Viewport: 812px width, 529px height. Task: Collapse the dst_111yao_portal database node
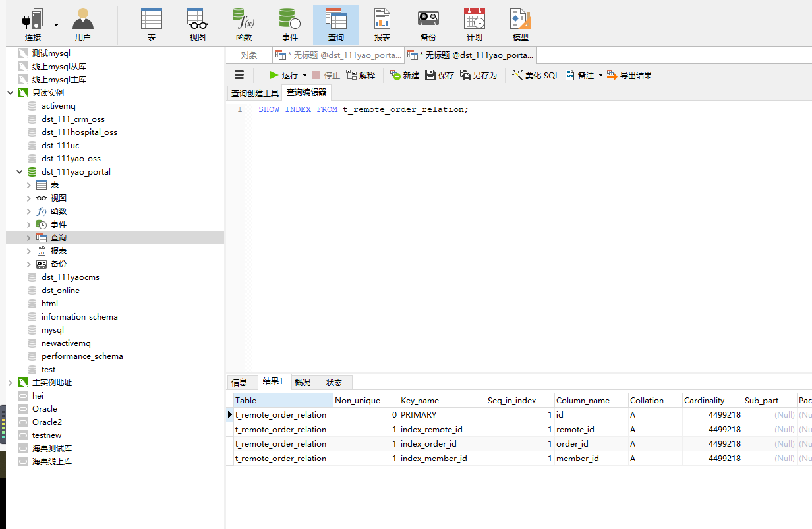[20, 172]
